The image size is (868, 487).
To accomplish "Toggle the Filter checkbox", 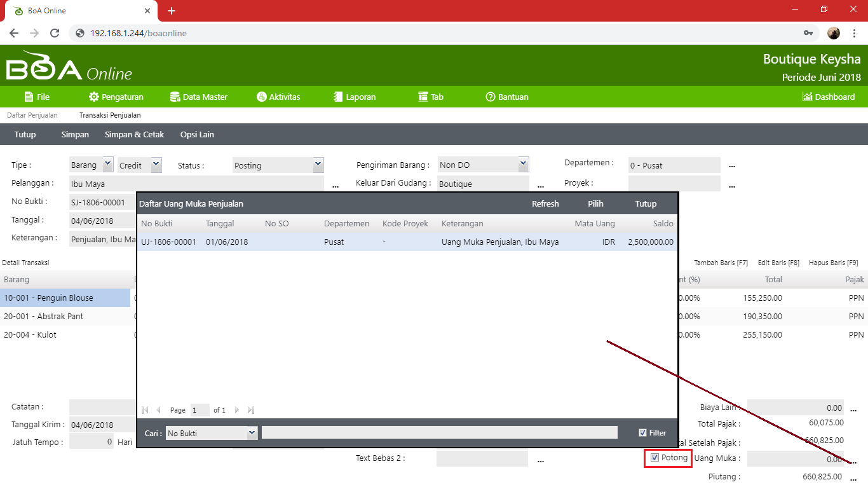I will [642, 433].
